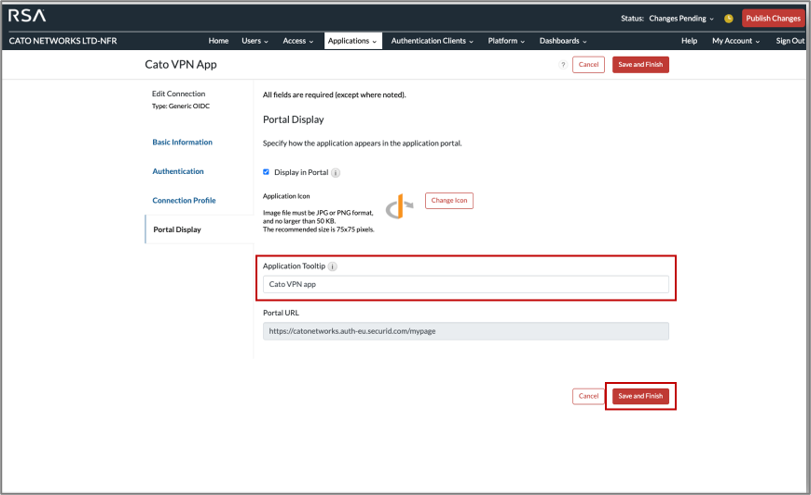Click the bottom Save and Finish button
This screenshot has height=495, width=811.
pos(640,396)
